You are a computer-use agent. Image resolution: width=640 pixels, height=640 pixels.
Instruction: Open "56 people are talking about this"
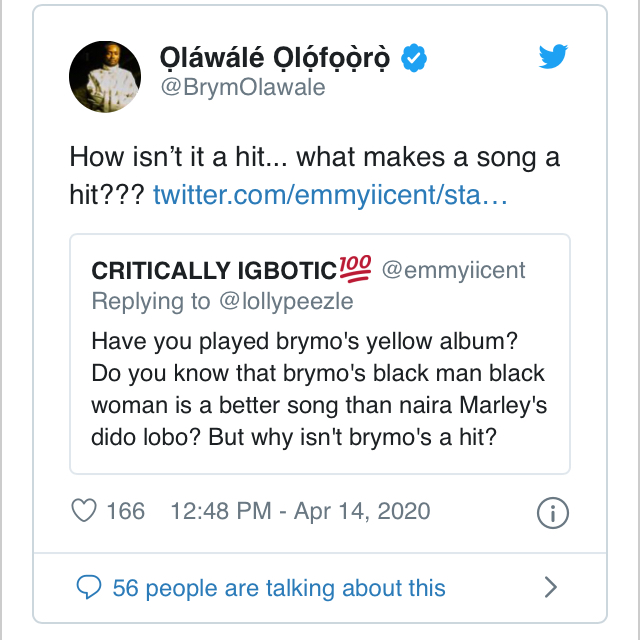(x=279, y=587)
